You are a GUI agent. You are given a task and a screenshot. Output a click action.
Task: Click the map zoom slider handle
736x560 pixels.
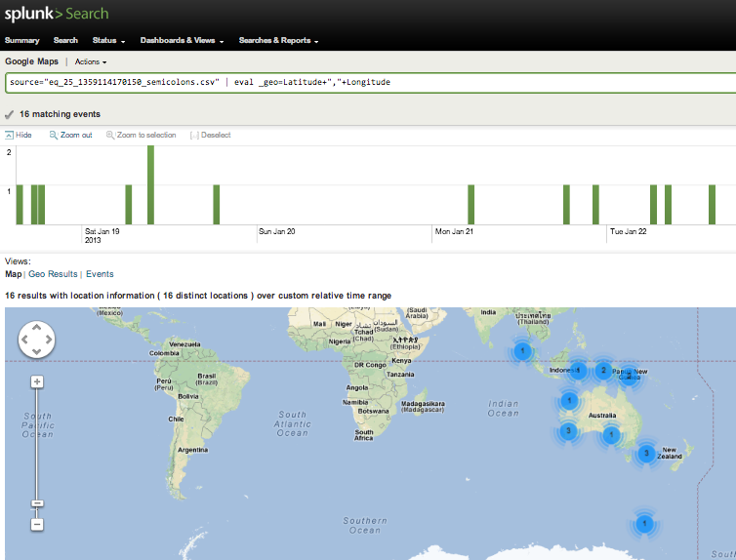click(x=37, y=503)
